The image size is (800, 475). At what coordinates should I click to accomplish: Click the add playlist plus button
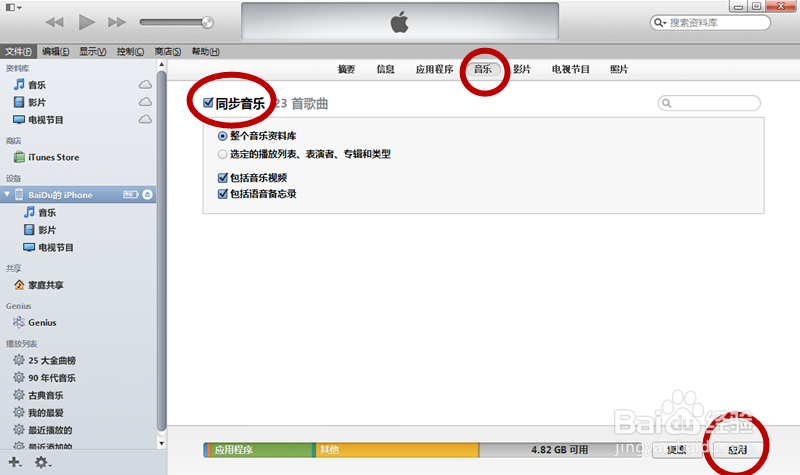[x=15, y=462]
